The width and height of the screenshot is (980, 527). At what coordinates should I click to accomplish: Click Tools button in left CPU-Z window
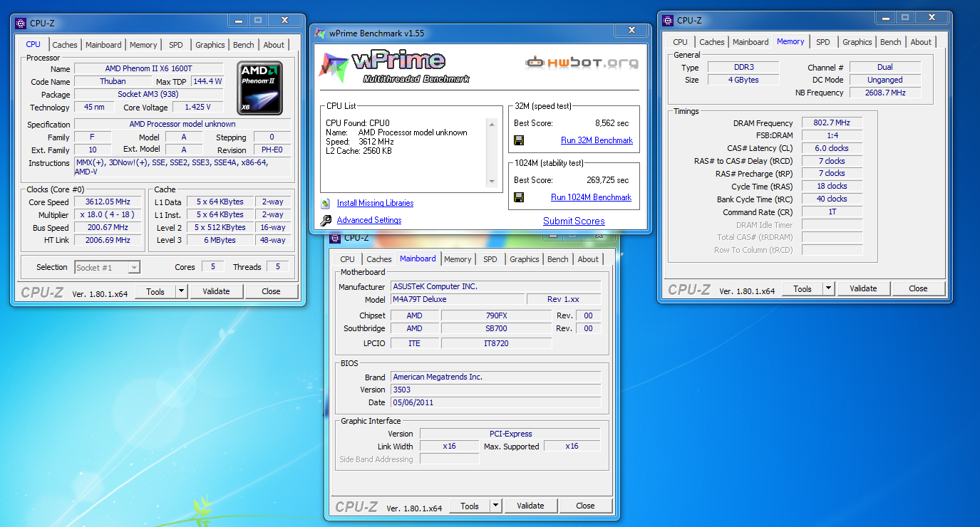coord(155,291)
